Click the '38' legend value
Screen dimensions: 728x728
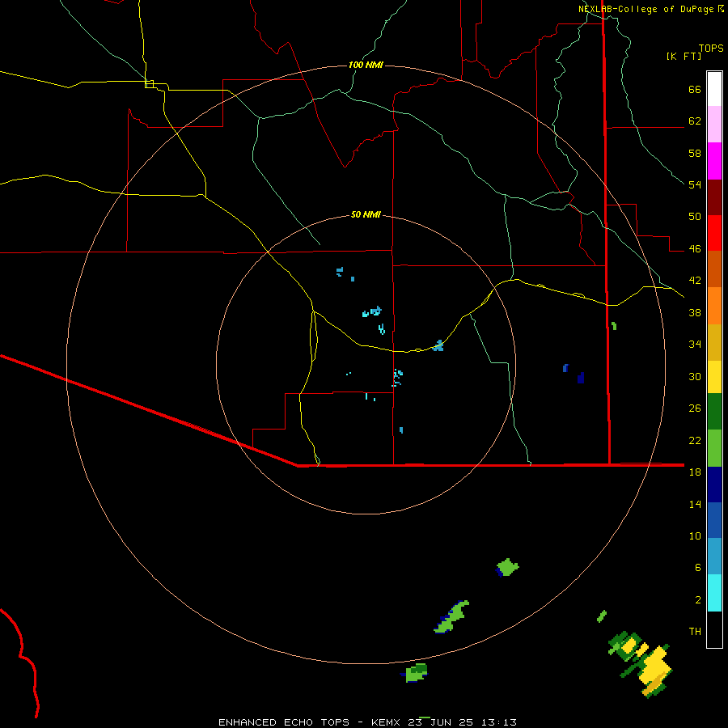pyautogui.click(x=695, y=312)
